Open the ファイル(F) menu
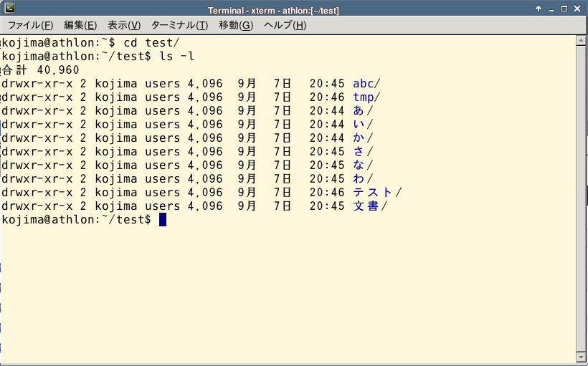The height and width of the screenshot is (366, 588). (31, 26)
